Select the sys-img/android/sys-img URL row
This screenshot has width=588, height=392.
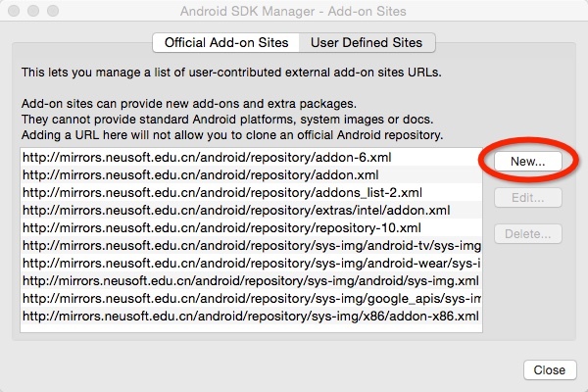[251, 280]
